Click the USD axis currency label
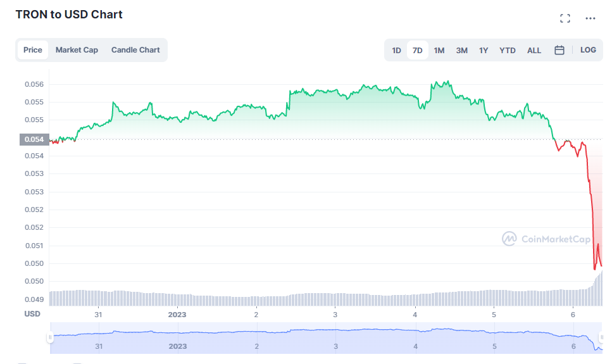 click(x=32, y=313)
